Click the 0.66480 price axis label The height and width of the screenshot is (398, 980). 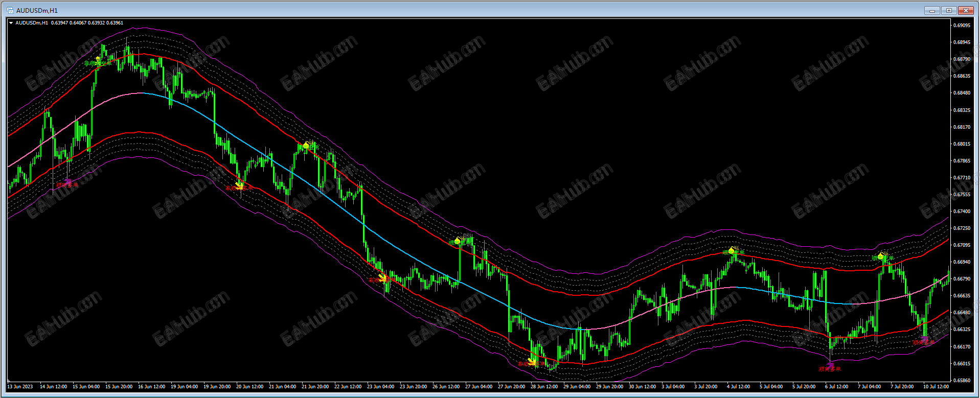point(962,313)
